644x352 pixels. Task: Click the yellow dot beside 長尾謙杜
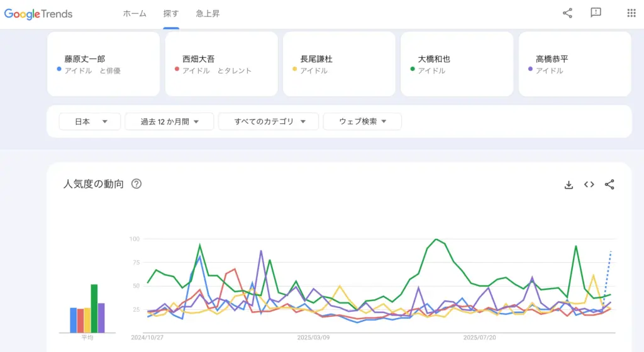point(294,69)
